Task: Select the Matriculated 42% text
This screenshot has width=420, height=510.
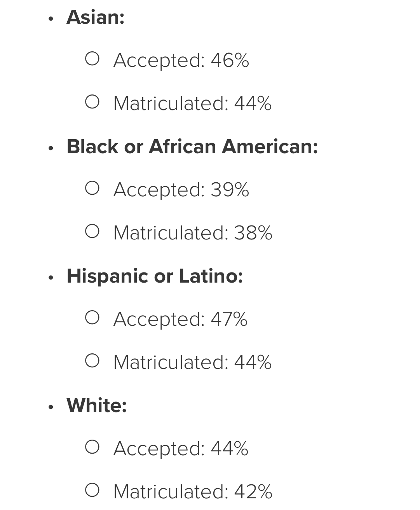Action: coord(193,492)
